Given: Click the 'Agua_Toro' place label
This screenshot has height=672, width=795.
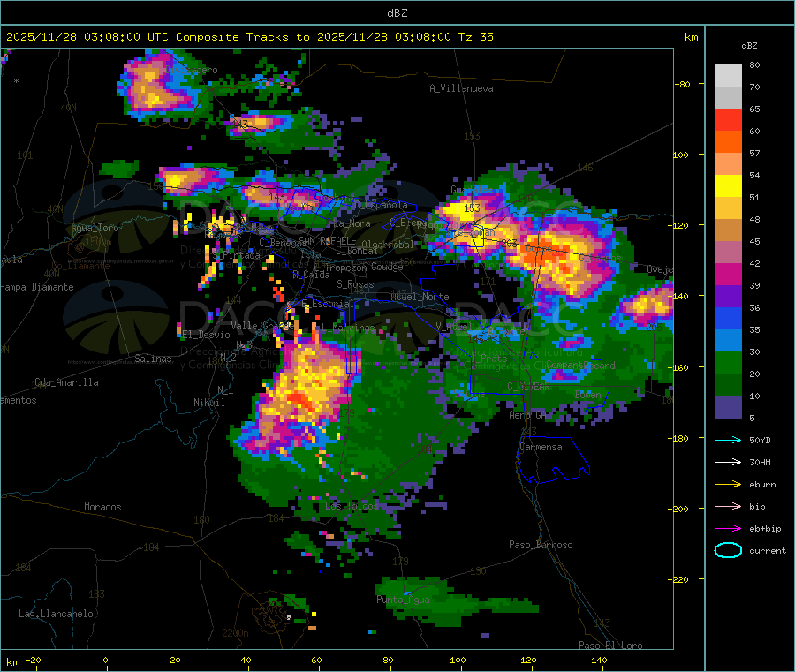Looking at the screenshot, I should tap(95, 228).
